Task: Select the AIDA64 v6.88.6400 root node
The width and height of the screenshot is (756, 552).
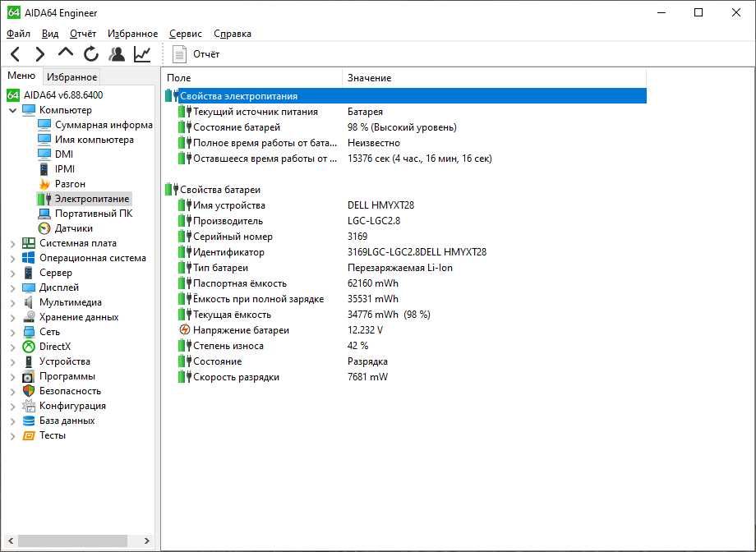Action: (63, 95)
